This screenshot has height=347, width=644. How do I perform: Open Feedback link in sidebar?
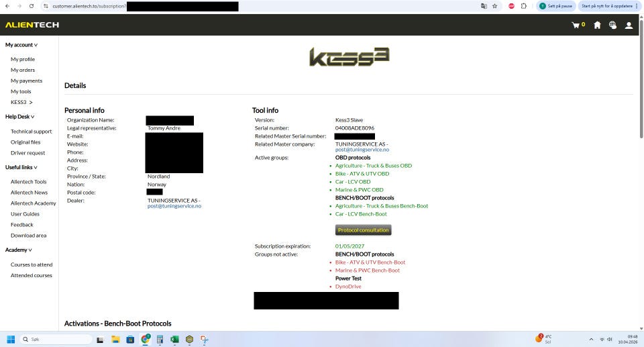click(21, 224)
